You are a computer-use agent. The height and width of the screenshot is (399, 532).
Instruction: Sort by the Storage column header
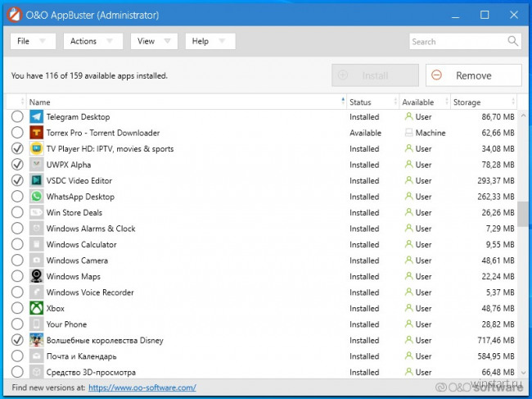(x=484, y=102)
